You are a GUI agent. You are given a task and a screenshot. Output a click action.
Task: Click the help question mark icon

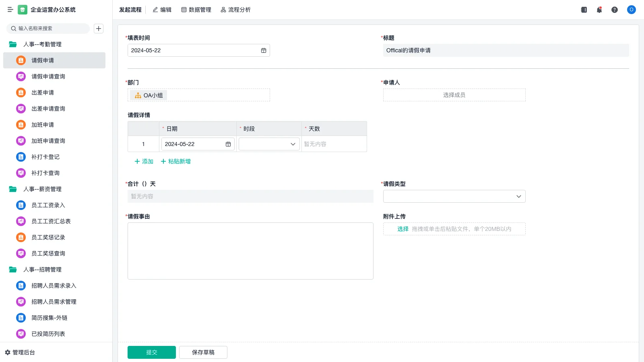(615, 10)
